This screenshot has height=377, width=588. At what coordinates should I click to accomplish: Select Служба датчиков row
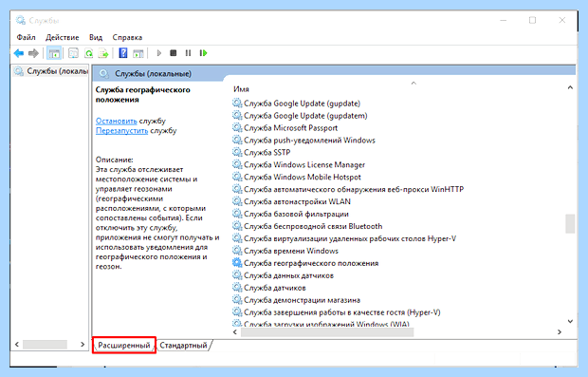[x=269, y=288]
